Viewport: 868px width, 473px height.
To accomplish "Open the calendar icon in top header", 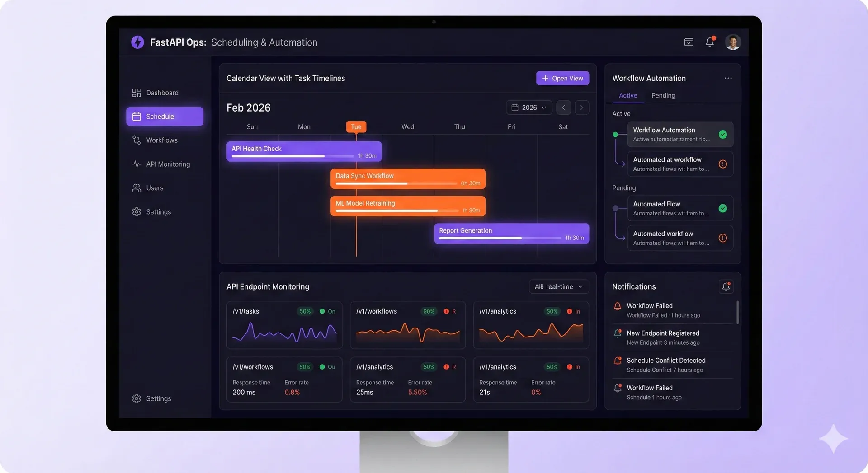I will (689, 42).
